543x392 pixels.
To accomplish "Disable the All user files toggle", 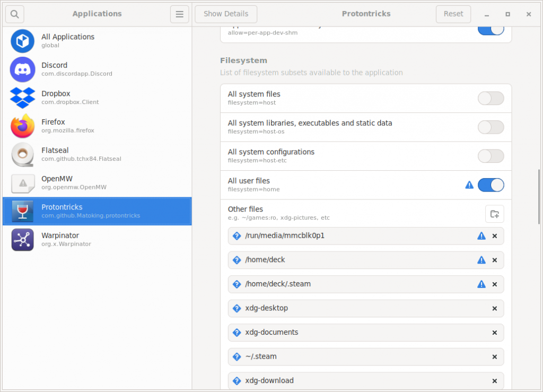I will pos(491,185).
